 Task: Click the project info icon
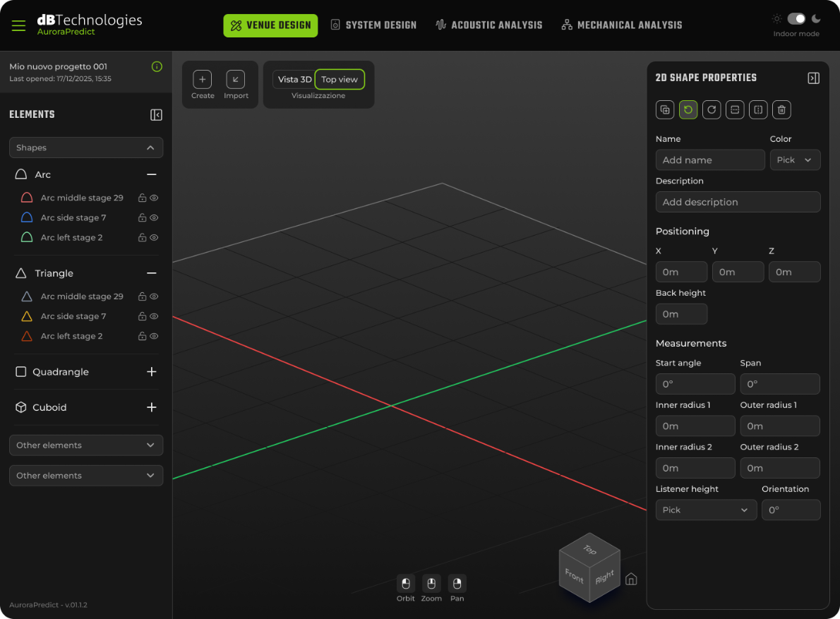(x=157, y=66)
